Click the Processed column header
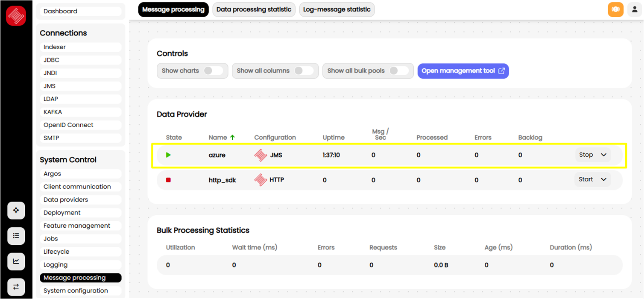The image size is (644, 299). (432, 138)
